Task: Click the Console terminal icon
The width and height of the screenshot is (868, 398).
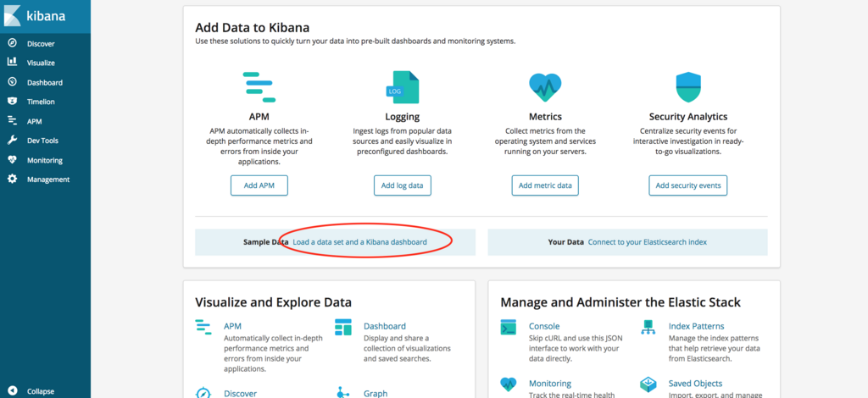Action: tap(509, 327)
